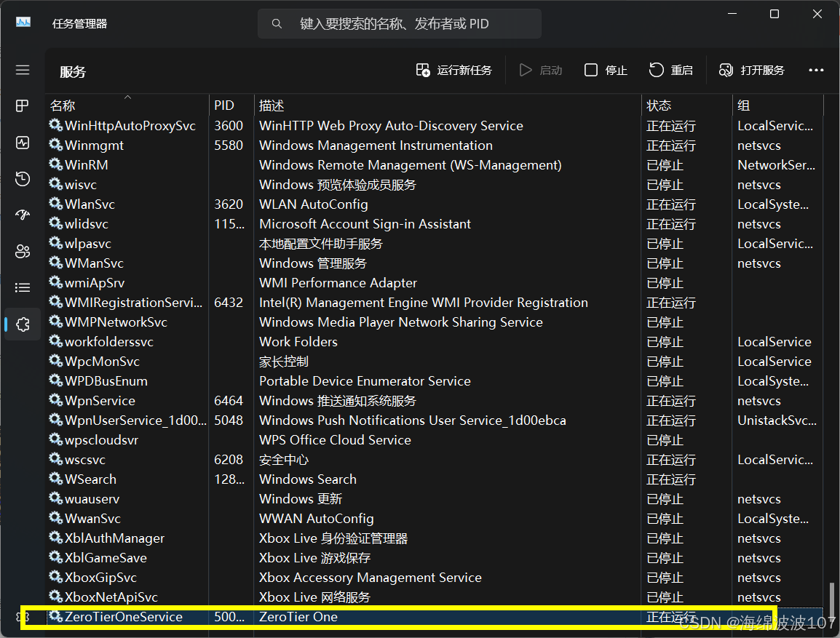Click the description "Portable Device Enumerator Service"
This screenshot has height=638, width=840.
pyautogui.click(x=365, y=380)
